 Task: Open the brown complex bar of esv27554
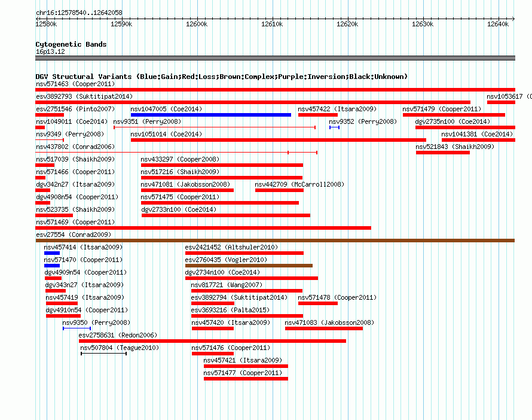(275, 241)
